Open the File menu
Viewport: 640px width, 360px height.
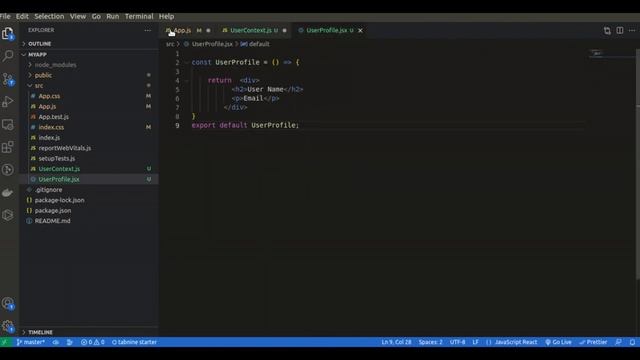5,16
